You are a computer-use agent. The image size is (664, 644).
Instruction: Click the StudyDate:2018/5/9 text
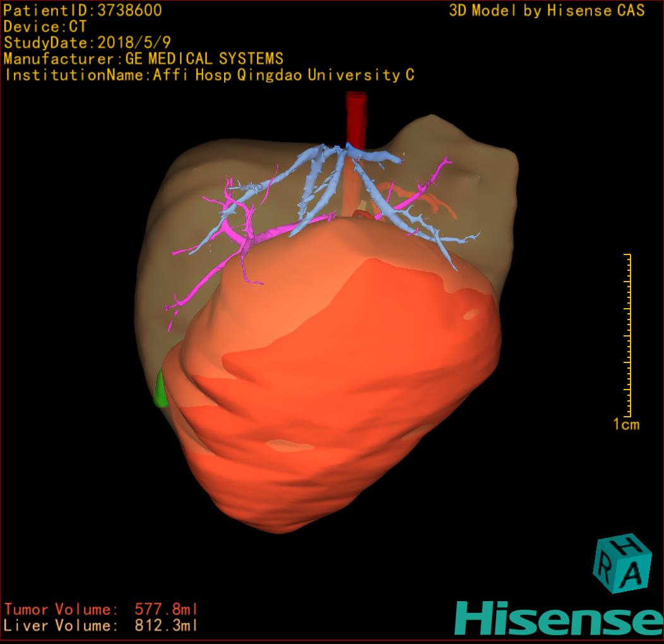(87, 42)
